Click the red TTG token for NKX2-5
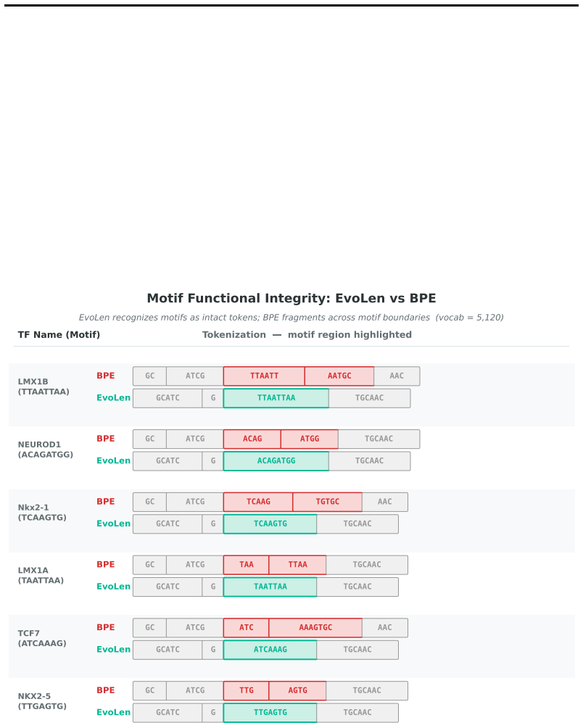Image resolution: width=583 pixels, height=728 pixels. pyautogui.click(x=247, y=690)
